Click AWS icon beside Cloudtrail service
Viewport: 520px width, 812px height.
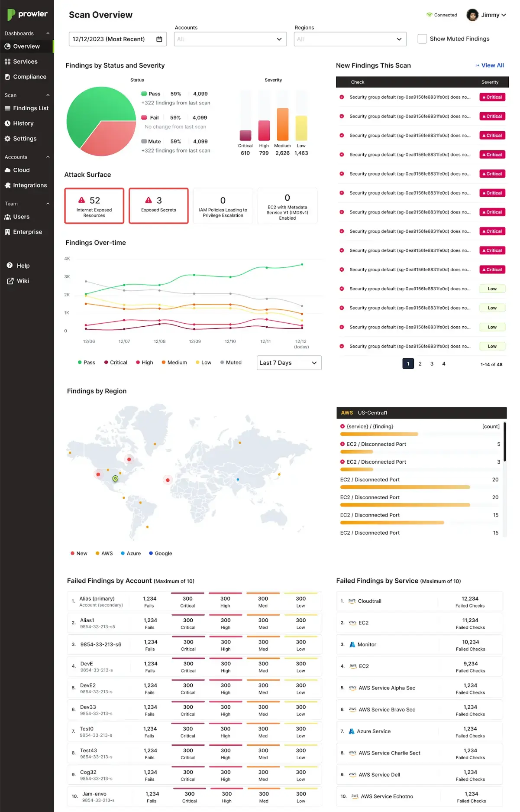352,601
